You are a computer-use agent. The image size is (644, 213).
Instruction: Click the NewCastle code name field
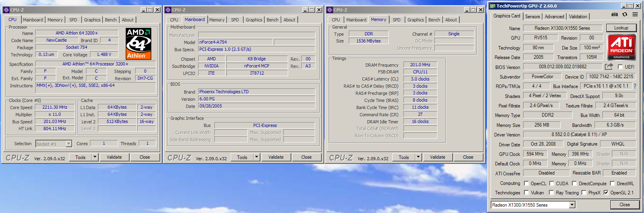tap(56, 40)
